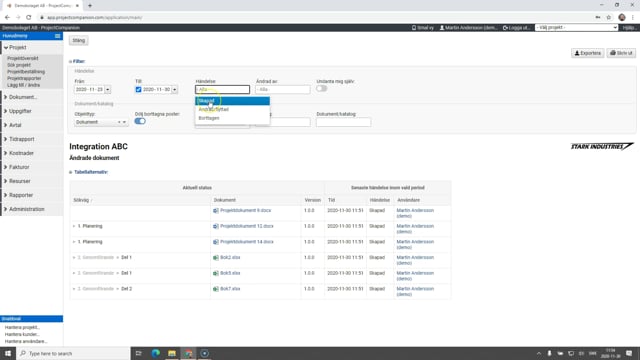Turn off Dölj borttagna poster switch

pos(140,121)
